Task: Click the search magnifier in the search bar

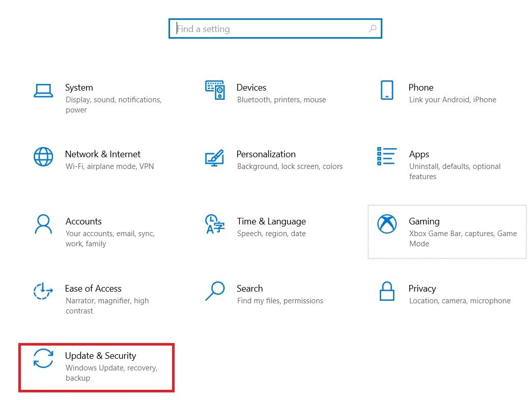Action: pyautogui.click(x=373, y=28)
